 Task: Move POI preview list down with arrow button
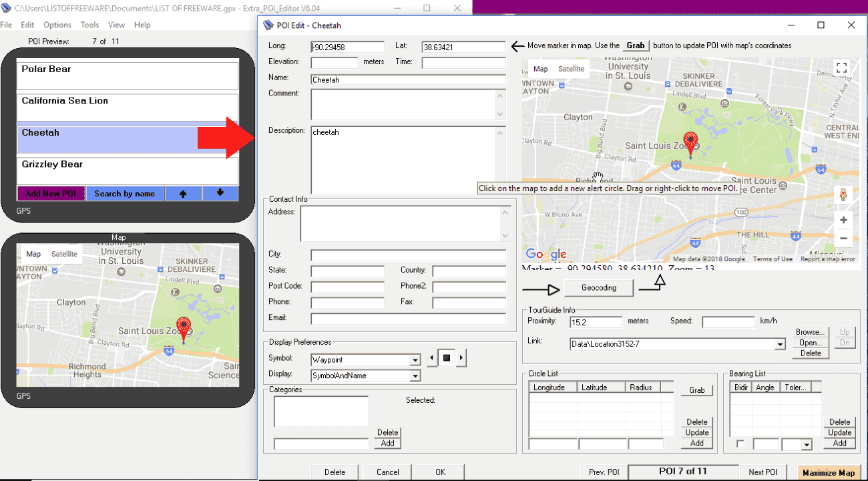(220, 194)
